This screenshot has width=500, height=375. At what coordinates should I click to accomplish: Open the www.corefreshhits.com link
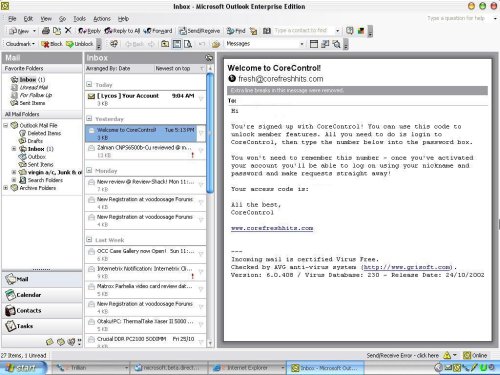tap(272, 228)
